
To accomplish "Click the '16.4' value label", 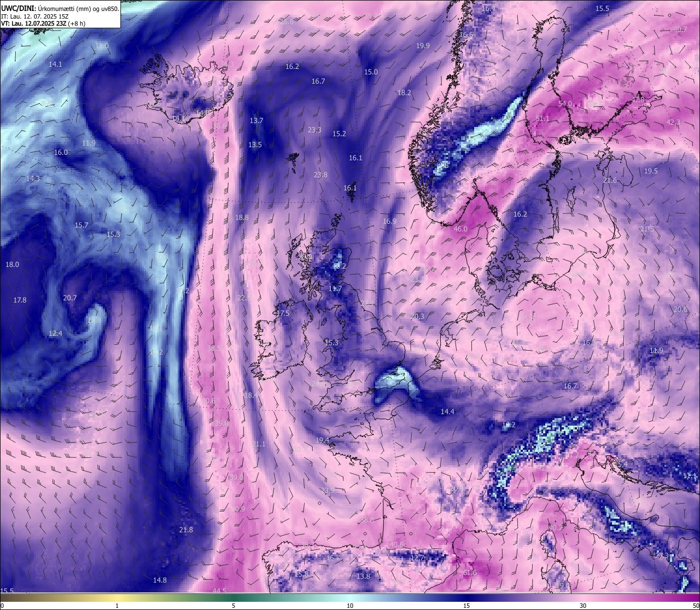I will [x=488, y=9].
